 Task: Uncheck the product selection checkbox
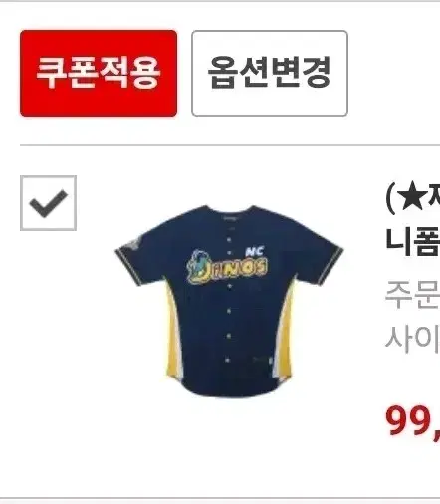(x=48, y=203)
